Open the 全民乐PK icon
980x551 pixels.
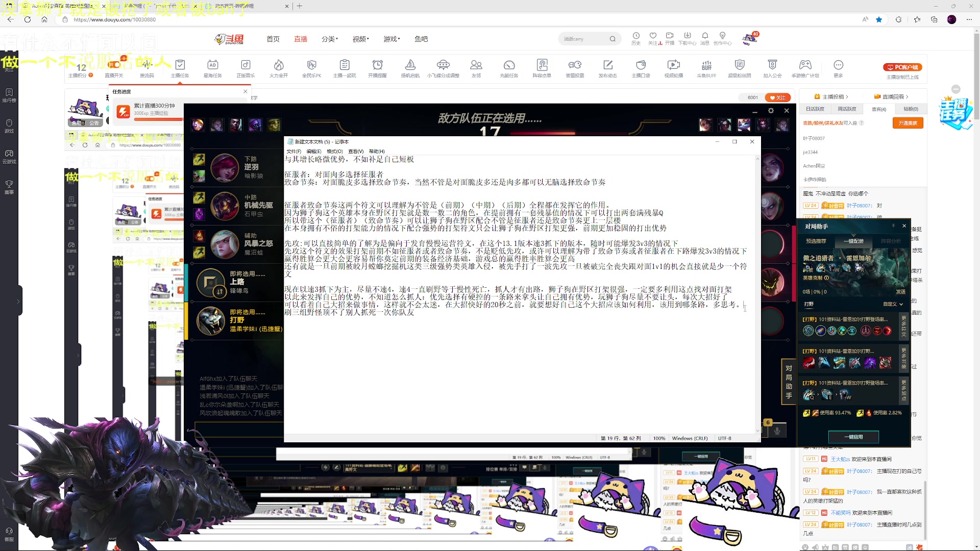point(311,68)
